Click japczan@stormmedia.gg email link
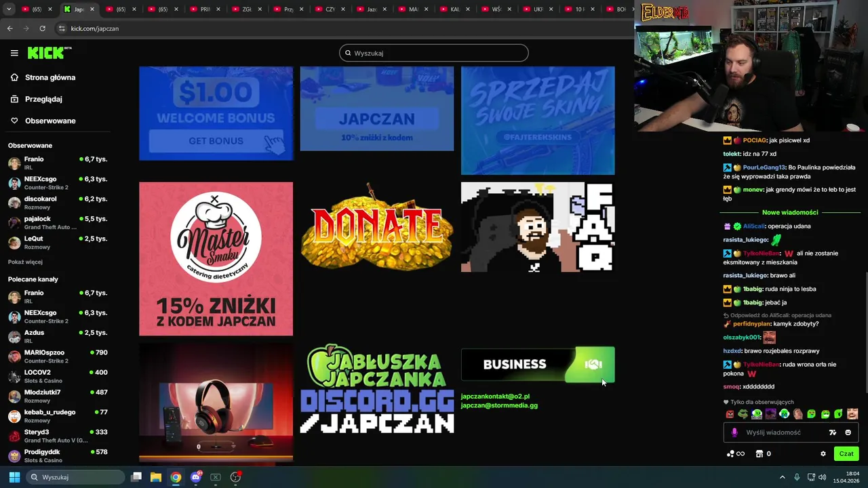Screen dimensions: 868x488 tap(499, 405)
